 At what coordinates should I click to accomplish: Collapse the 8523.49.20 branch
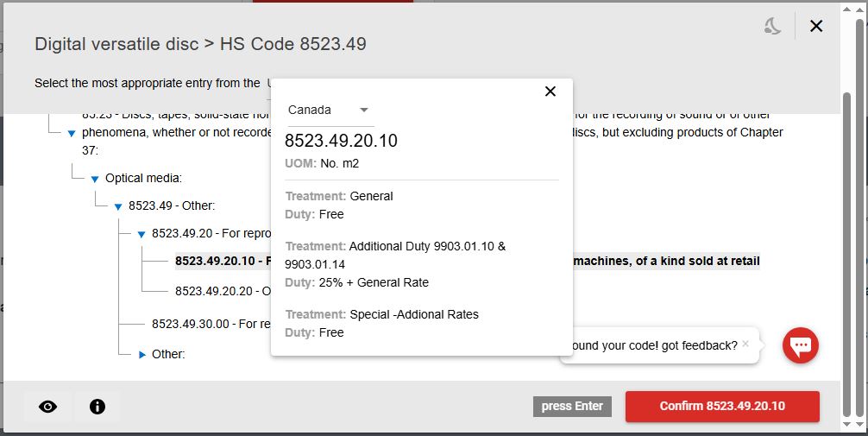pyautogui.click(x=142, y=234)
